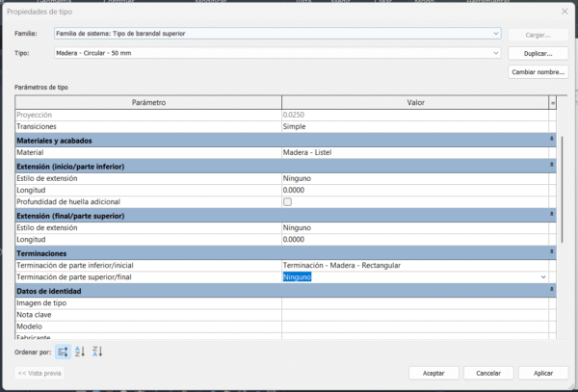Sort parameters in reverse Z to A
This screenshot has width=578, height=392.
97,352
